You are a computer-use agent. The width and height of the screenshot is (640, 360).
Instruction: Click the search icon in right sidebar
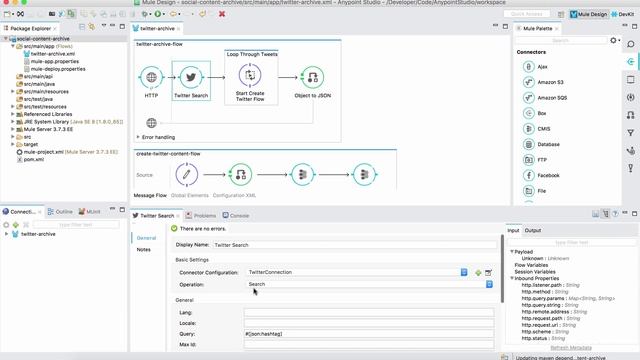[631, 44]
